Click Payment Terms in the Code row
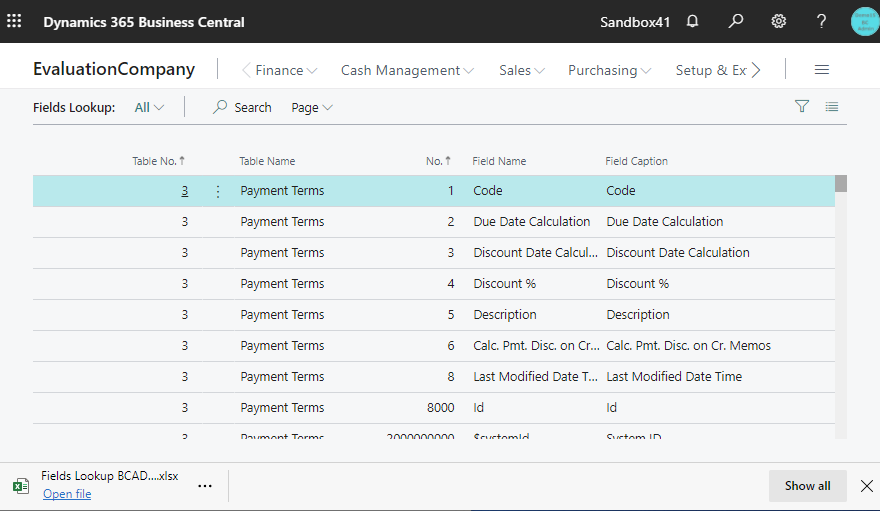880x511 pixels. (282, 191)
